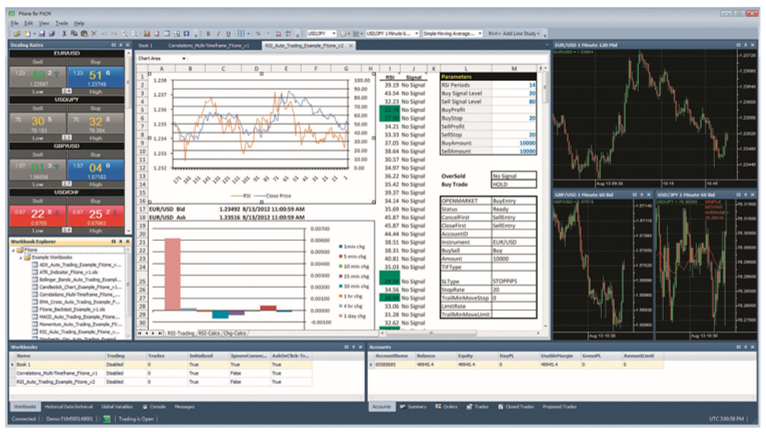Open the Trade menu
Image resolution: width=766 pixels, height=432 pixels.
coord(62,23)
